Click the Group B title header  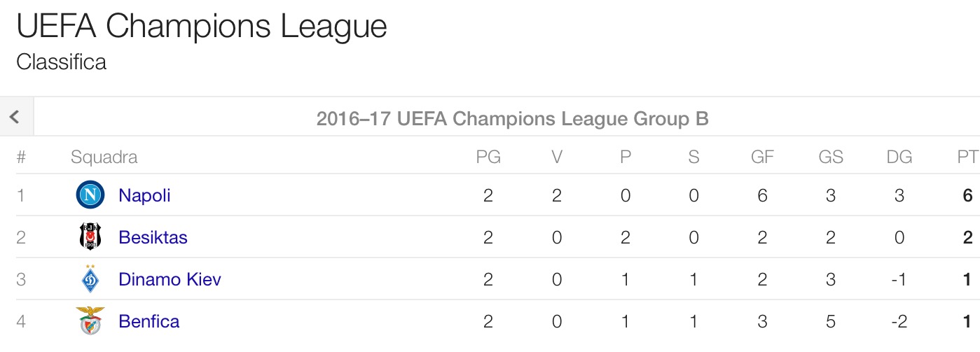[512, 119]
